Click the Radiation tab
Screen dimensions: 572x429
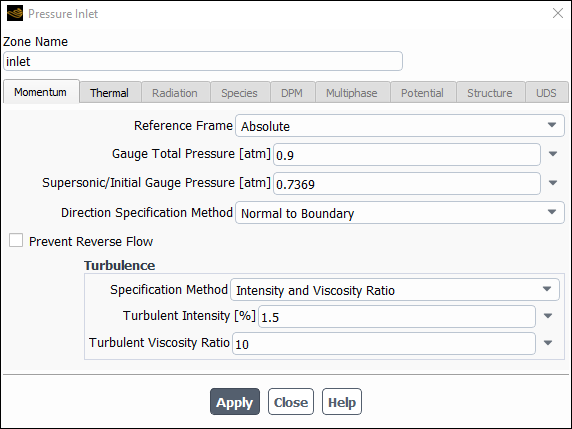(175, 93)
